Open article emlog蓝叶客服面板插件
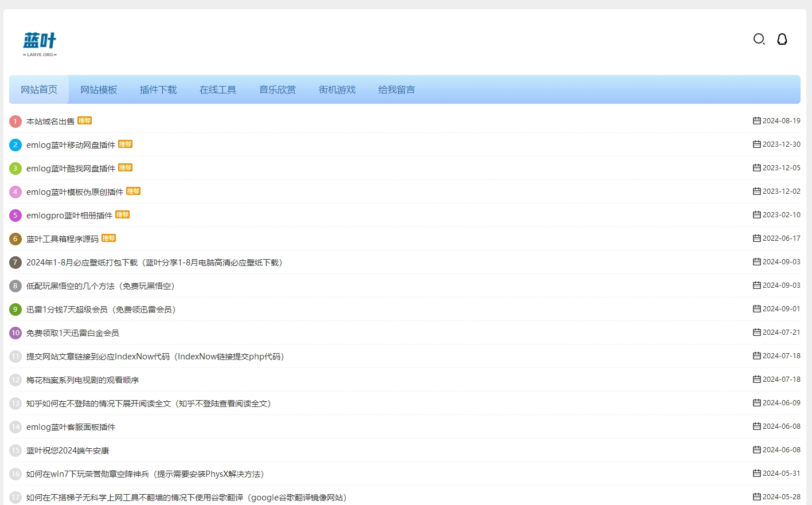Viewport: 812px width, 505px height. (71, 427)
